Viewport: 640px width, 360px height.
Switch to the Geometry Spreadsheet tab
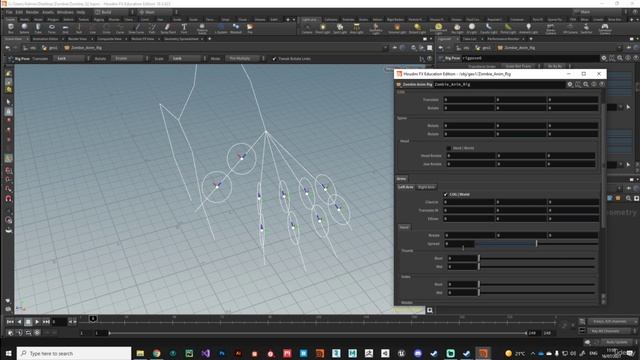(181, 39)
